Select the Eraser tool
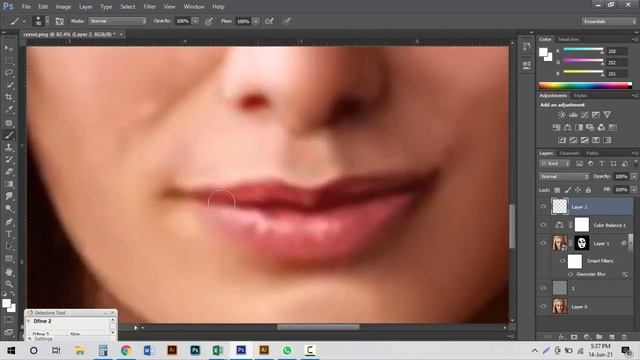 tap(9, 172)
